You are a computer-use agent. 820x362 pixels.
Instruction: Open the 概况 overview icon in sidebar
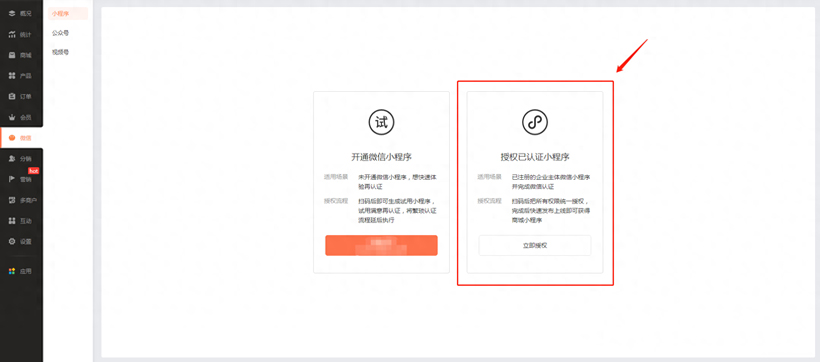(x=12, y=14)
